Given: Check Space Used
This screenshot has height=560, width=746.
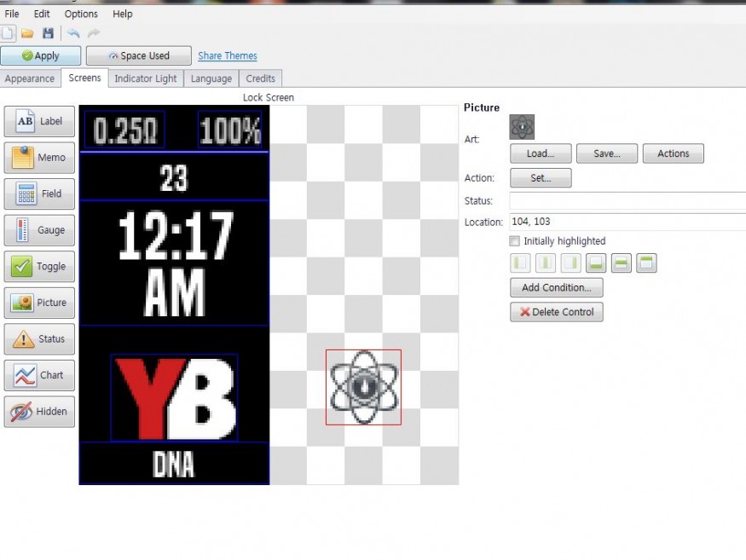Looking at the screenshot, I should tap(139, 55).
